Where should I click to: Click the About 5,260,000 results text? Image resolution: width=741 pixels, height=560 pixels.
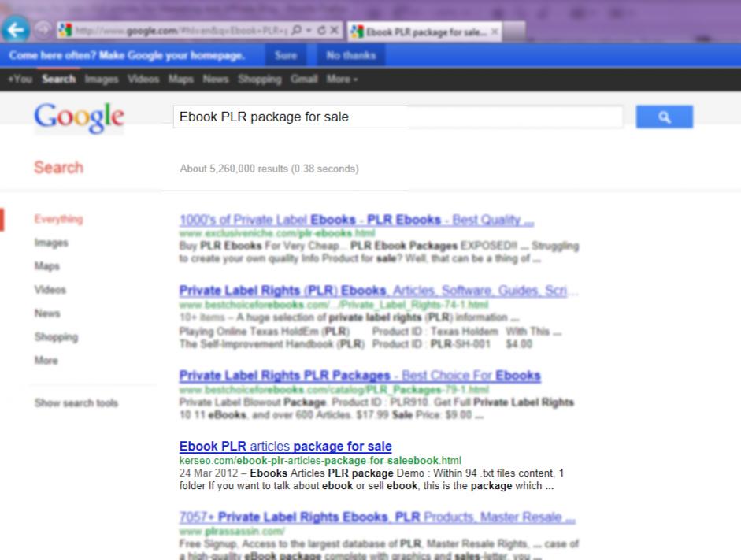pyautogui.click(x=269, y=169)
